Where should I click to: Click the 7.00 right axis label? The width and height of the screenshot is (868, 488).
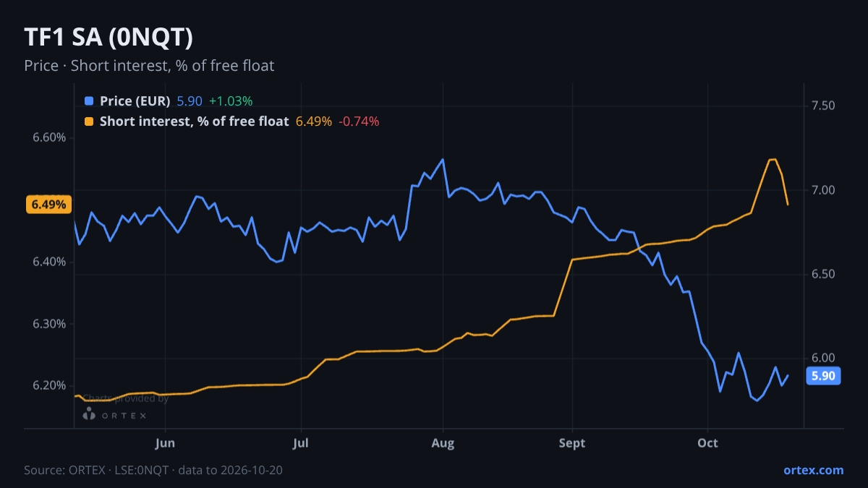click(x=824, y=190)
